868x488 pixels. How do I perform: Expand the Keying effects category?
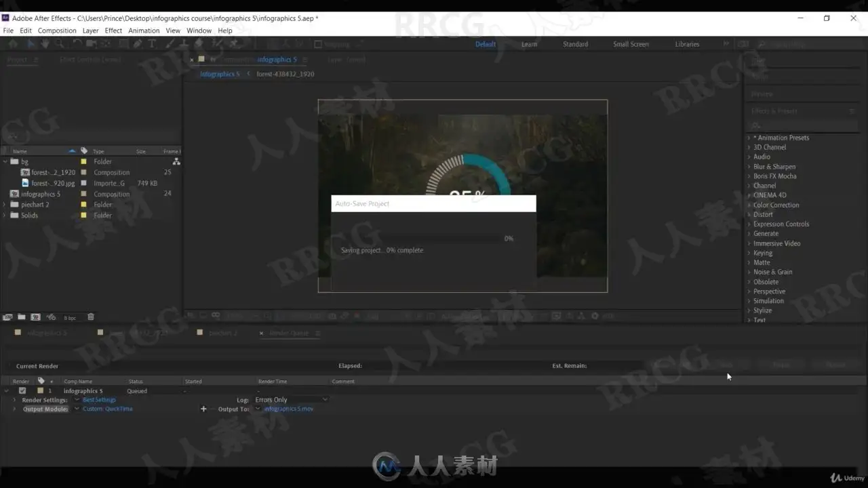click(x=749, y=253)
